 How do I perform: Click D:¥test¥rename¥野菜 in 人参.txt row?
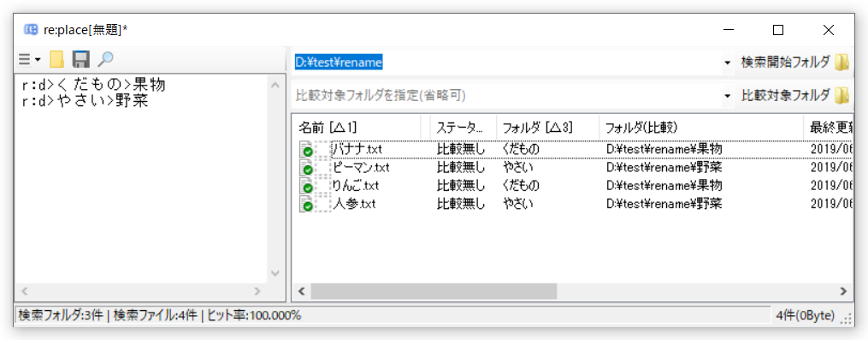click(664, 204)
